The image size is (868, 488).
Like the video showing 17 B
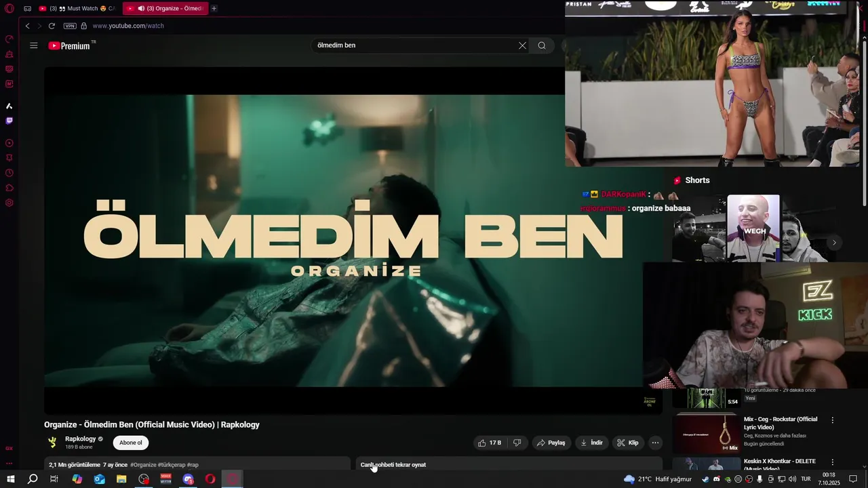coord(489,443)
